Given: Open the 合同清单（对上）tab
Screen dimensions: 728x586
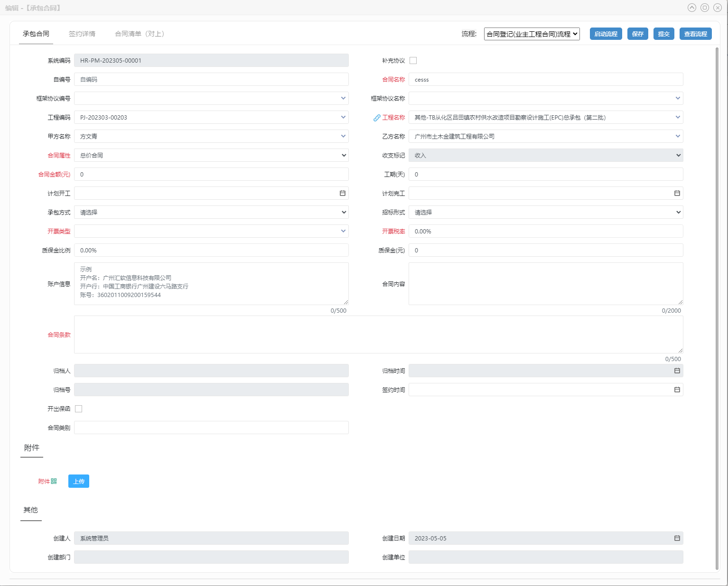Looking at the screenshot, I should pos(140,34).
